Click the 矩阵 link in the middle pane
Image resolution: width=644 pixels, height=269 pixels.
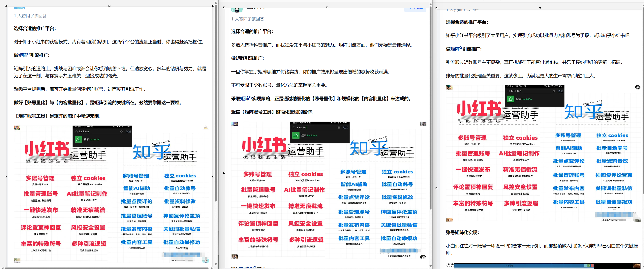[x=244, y=99]
